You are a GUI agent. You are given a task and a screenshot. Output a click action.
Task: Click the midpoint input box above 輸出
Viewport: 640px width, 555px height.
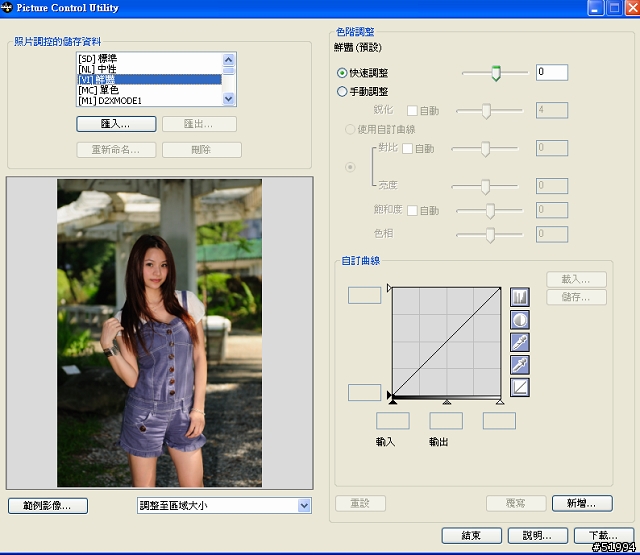click(x=446, y=421)
